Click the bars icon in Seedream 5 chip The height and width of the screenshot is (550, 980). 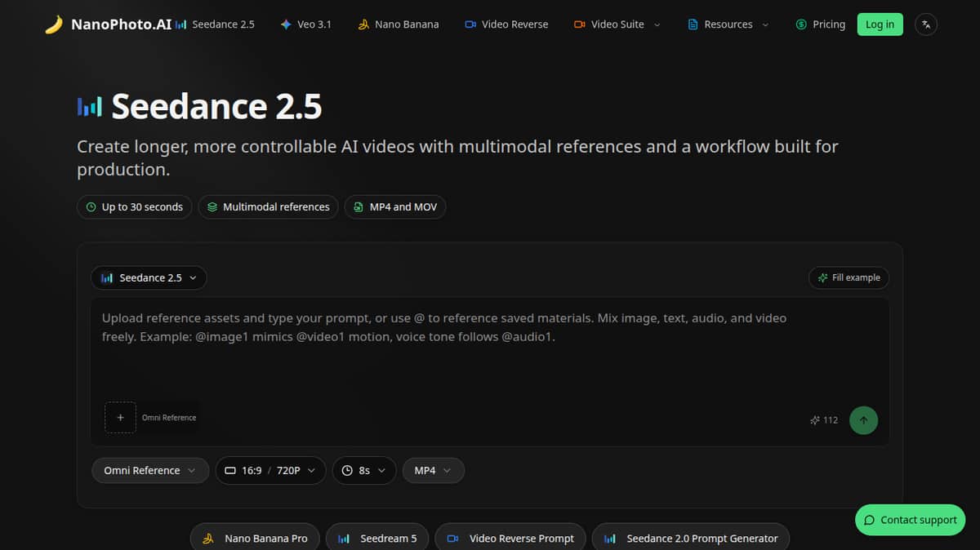coord(344,539)
